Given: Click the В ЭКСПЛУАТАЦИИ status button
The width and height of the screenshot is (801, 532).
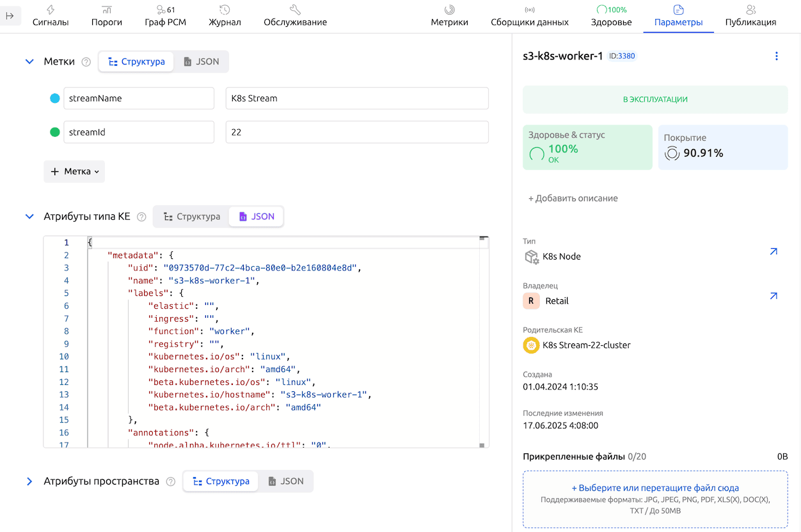Looking at the screenshot, I should coord(655,100).
